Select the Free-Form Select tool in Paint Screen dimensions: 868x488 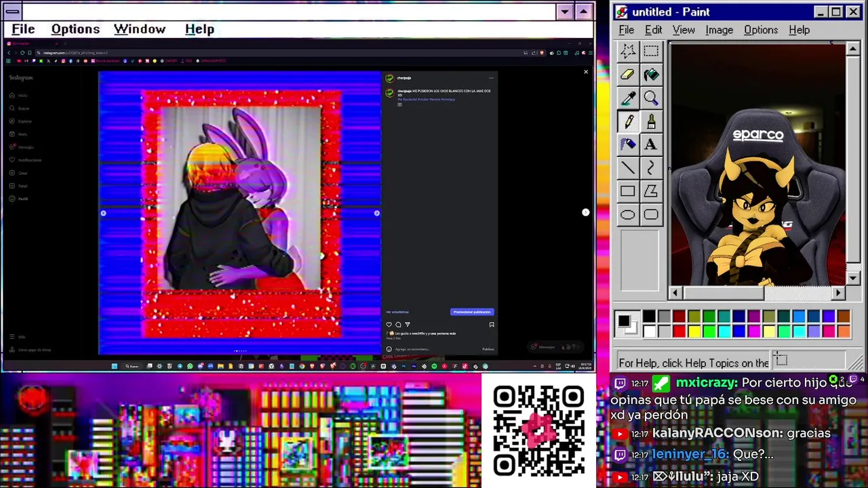[628, 51]
